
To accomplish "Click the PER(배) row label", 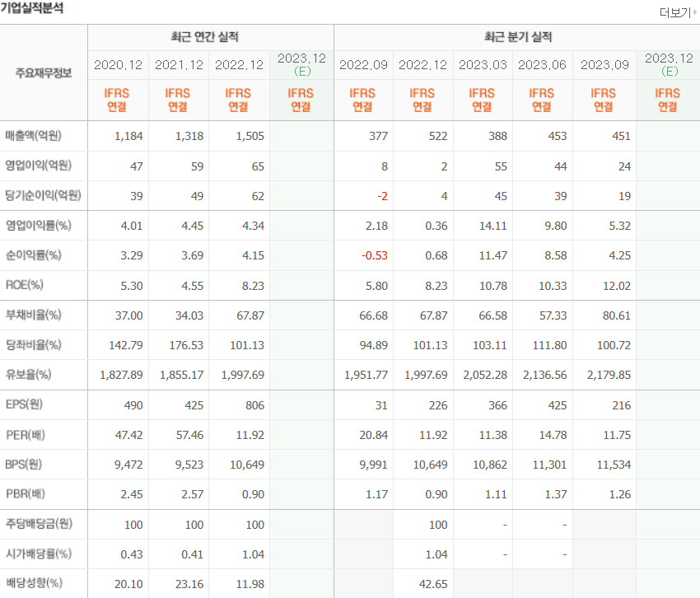I will click(x=26, y=435).
